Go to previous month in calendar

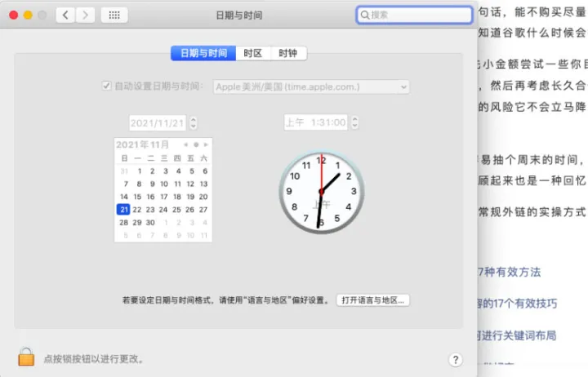185,144
